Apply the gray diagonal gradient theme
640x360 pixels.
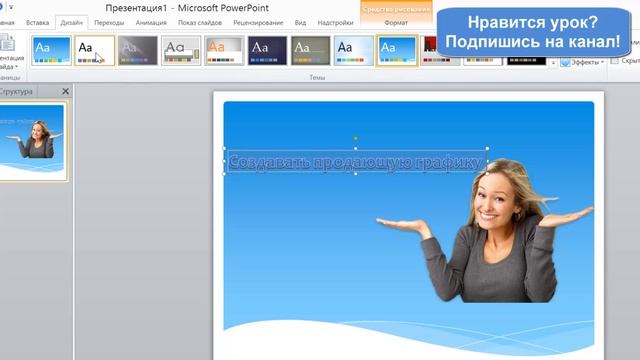point(138,51)
